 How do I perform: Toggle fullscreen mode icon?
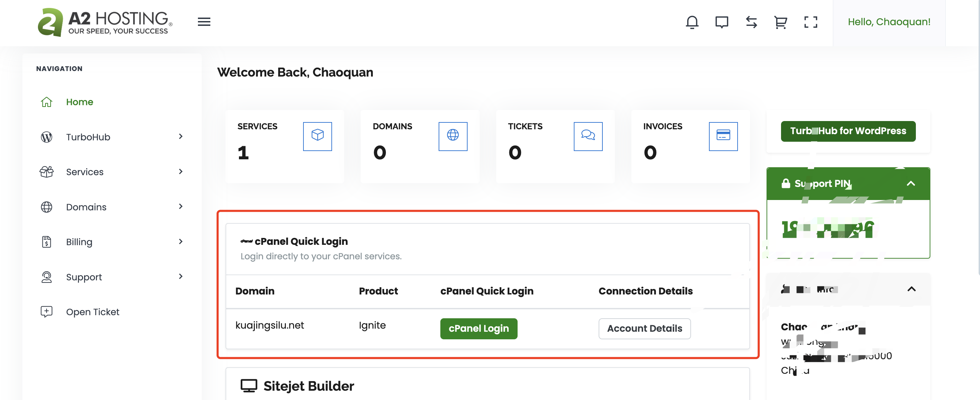811,22
